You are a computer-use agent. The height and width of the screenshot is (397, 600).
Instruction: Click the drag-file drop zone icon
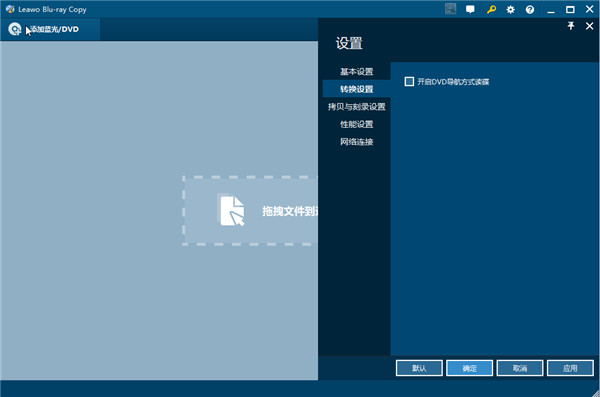(232, 211)
